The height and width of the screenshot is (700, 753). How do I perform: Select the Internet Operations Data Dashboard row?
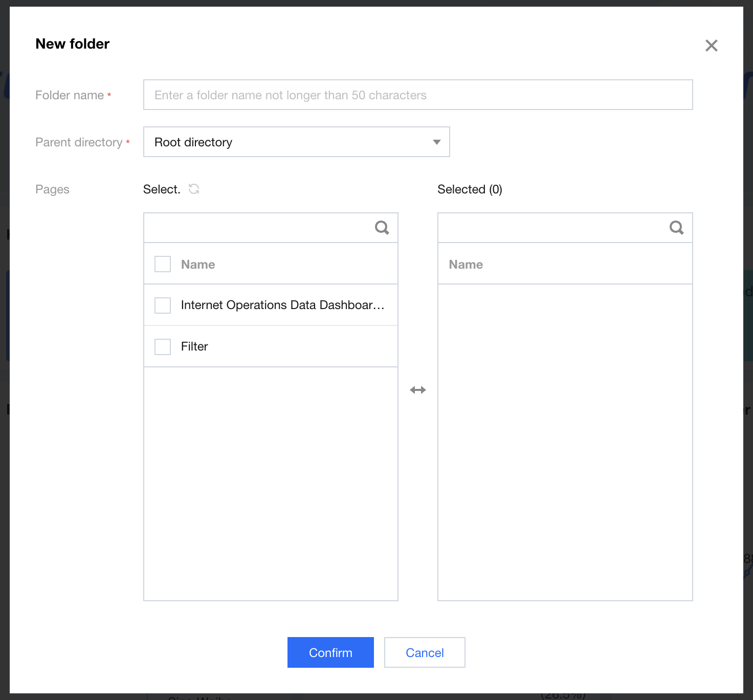(x=282, y=305)
